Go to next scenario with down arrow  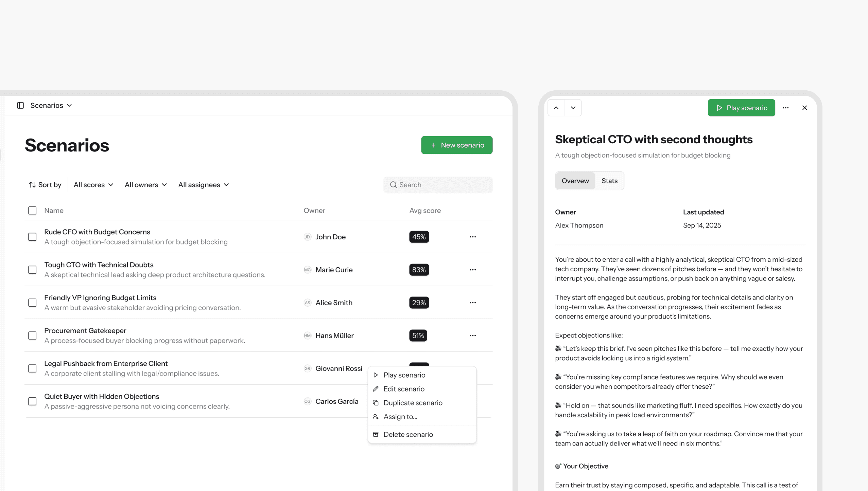pos(573,108)
